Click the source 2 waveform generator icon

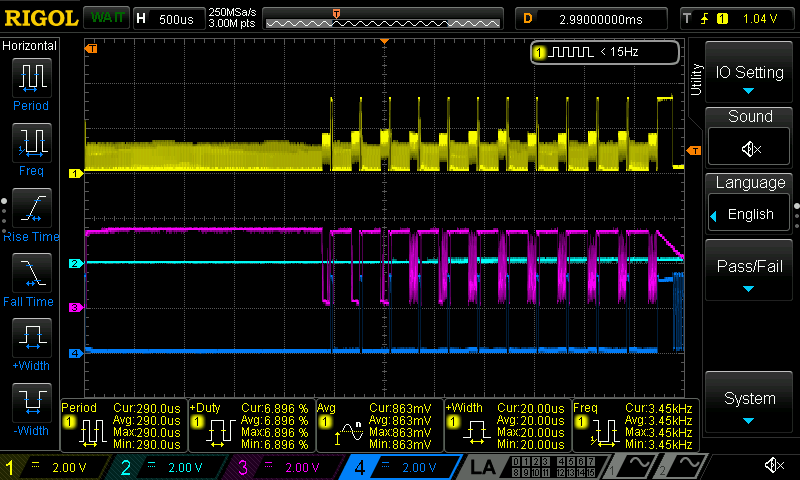pyautogui.click(x=681, y=467)
